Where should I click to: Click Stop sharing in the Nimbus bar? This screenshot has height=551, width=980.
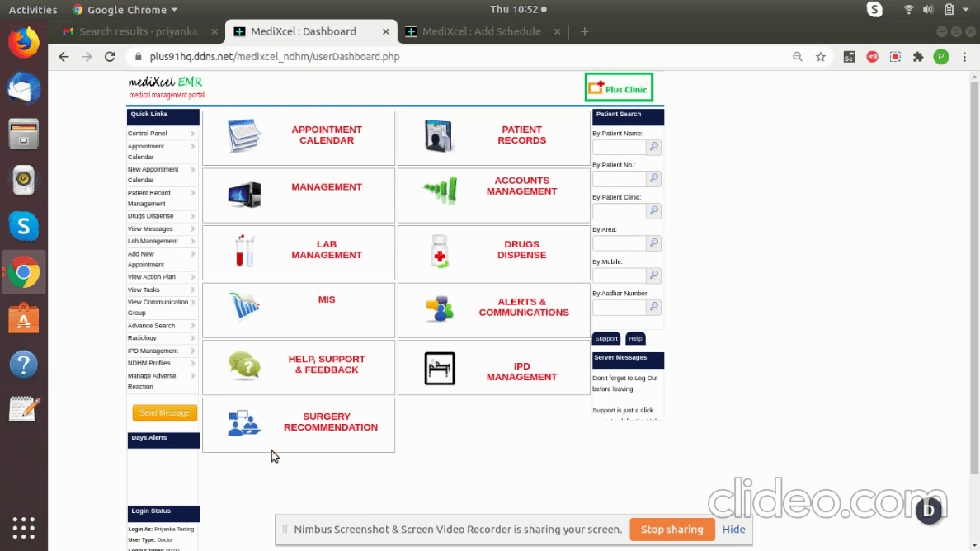pyautogui.click(x=671, y=530)
